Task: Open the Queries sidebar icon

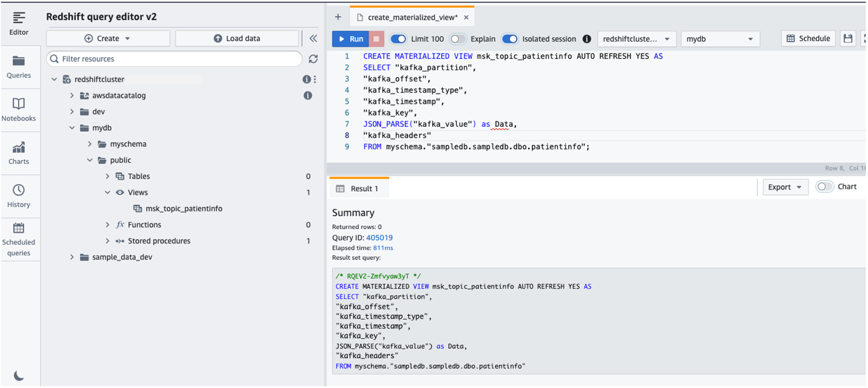Action: click(x=19, y=67)
